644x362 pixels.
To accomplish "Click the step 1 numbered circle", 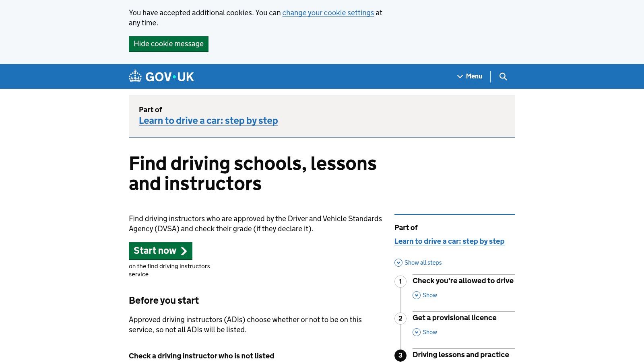I will pyautogui.click(x=400, y=282).
